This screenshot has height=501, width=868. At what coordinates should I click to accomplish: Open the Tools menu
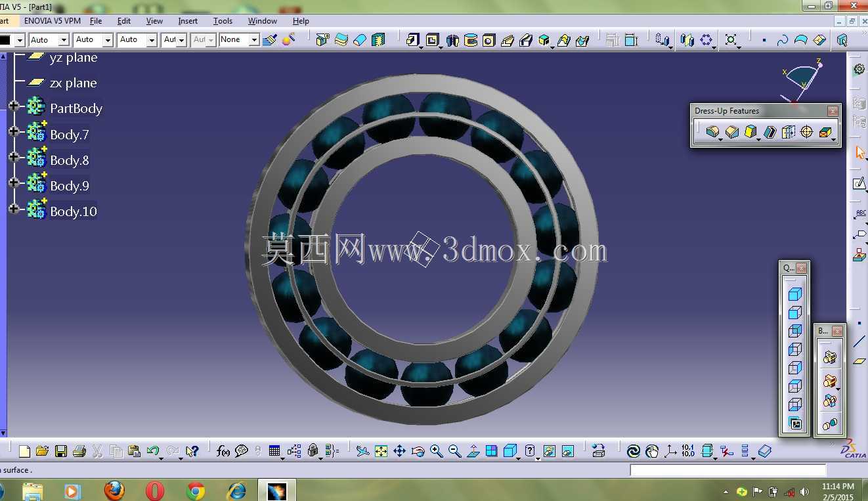[x=223, y=21]
